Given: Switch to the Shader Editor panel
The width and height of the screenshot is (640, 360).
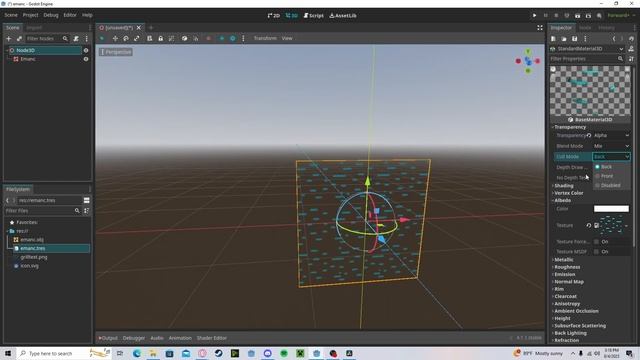Looking at the screenshot, I should (212, 338).
